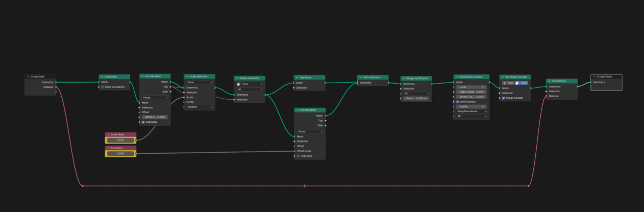Image resolution: width=644 pixels, height=212 pixels.
Task: Click Set Shade Smooth's Selection socket
Action: coord(500,93)
